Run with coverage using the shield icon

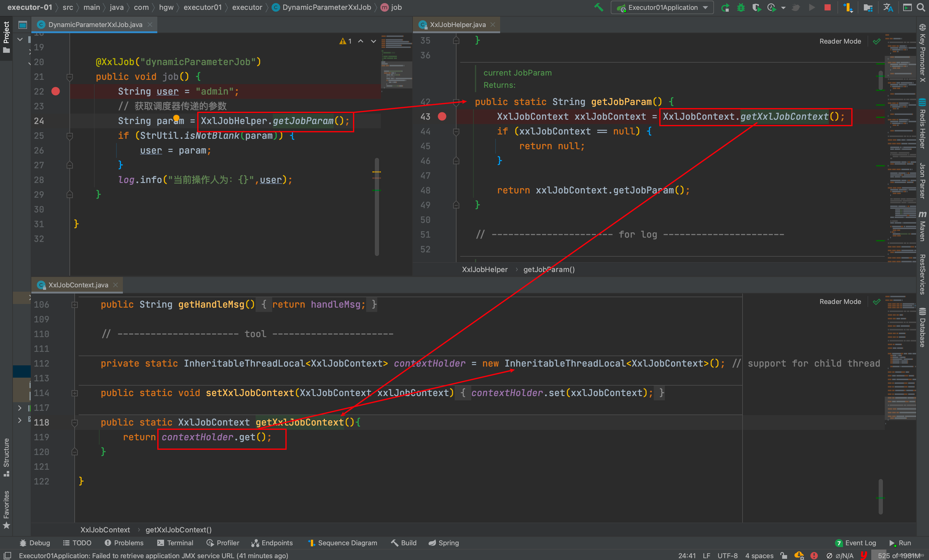click(x=756, y=8)
